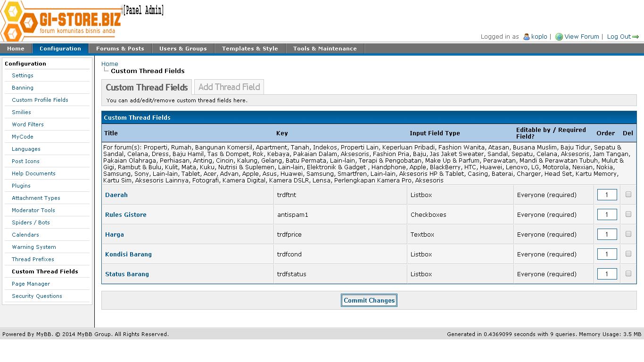Image resolution: width=644 pixels, height=362 pixels.
Task: Open Security Questions in the sidebar
Action: pyautogui.click(x=37, y=296)
